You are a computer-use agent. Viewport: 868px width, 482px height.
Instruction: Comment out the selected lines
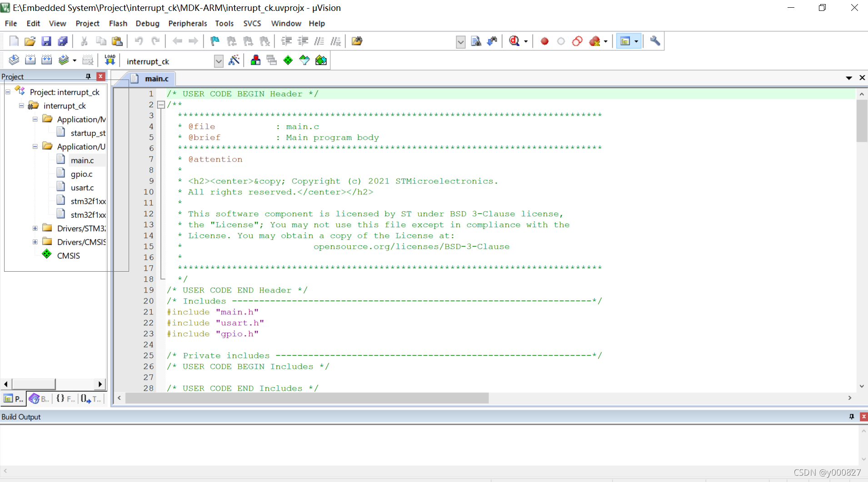pyautogui.click(x=319, y=41)
